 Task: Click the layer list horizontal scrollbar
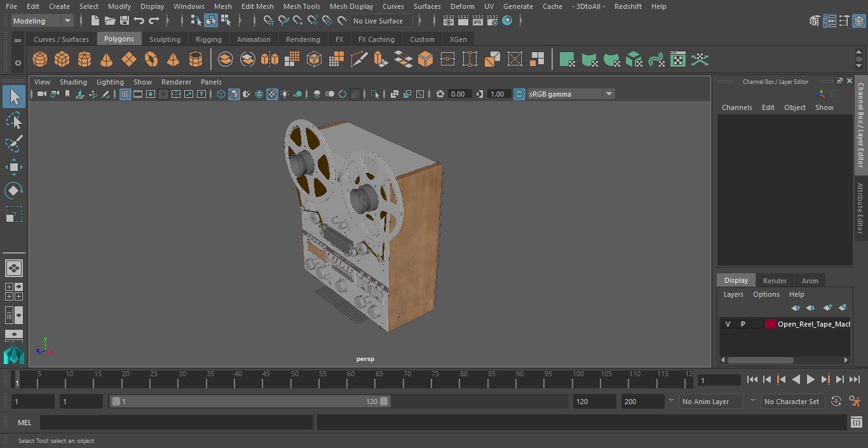(x=761, y=360)
